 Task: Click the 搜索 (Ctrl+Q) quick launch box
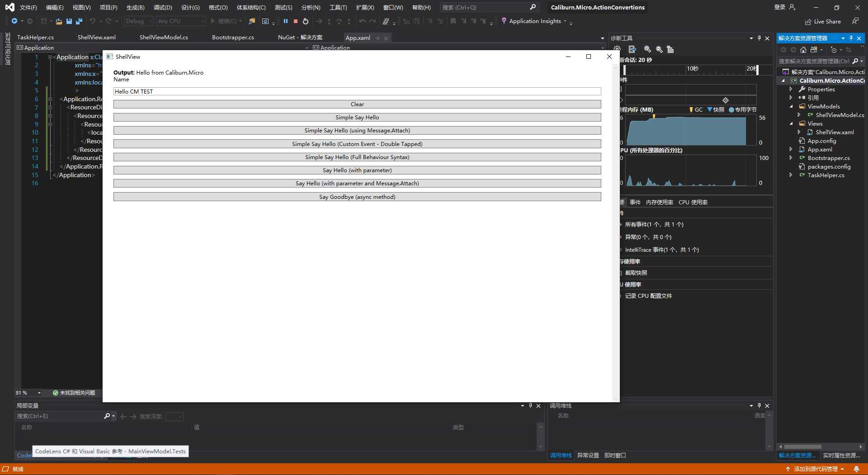tap(488, 7)
